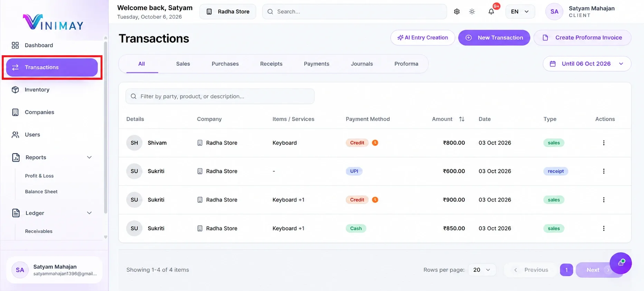Viewport: 644px width, 291px height.
Task: Open Profit & Loss report
Action: point(39,176)
